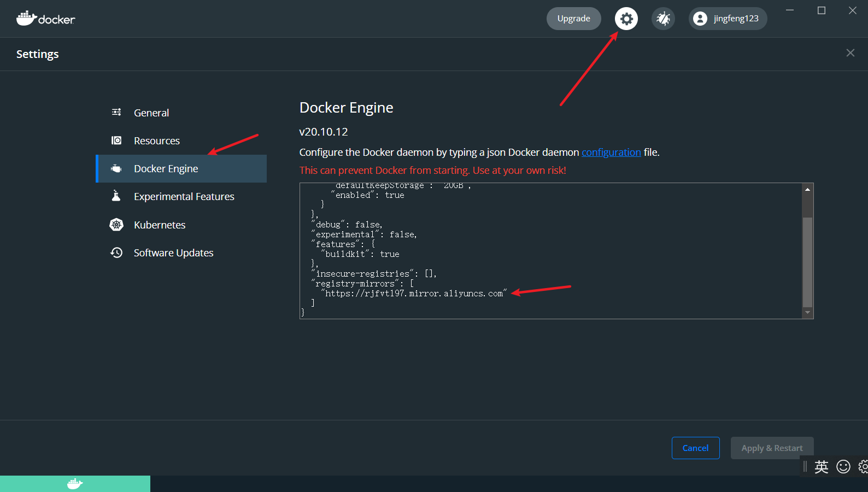Image resolution: width=868 pixels, height=492 pixels.
Task: Click the whale icon in status bar
Action: pyautogui.click(x=75, y=484)
